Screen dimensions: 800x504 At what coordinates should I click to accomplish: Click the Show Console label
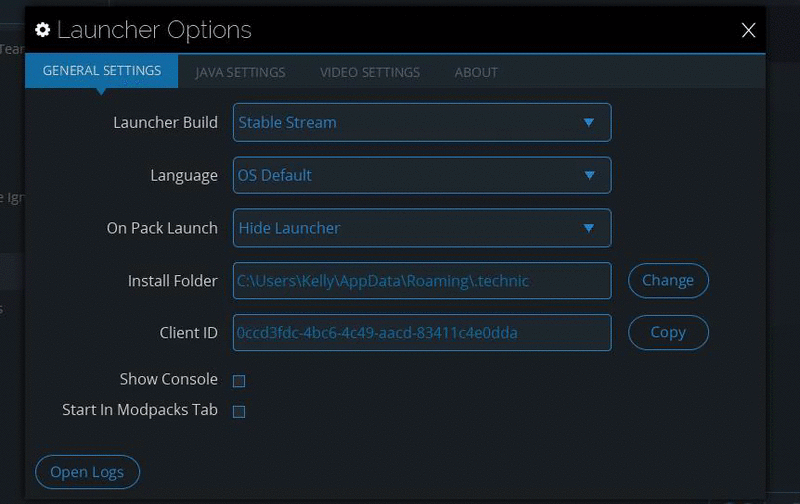click(168, 379)
